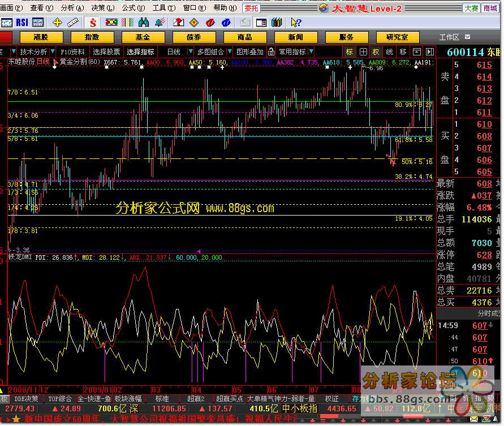Click the window layout toolbar icon

coord(261,22)
